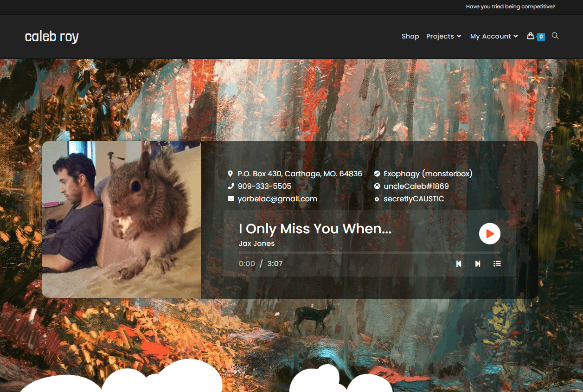The width and height of the screenshot is (583, 392).
Task: Click Have you tried being competitive? text
Action: click(511, 6)
